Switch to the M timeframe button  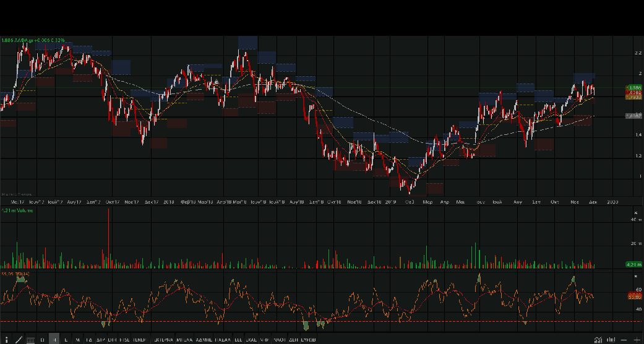[77, 340]
